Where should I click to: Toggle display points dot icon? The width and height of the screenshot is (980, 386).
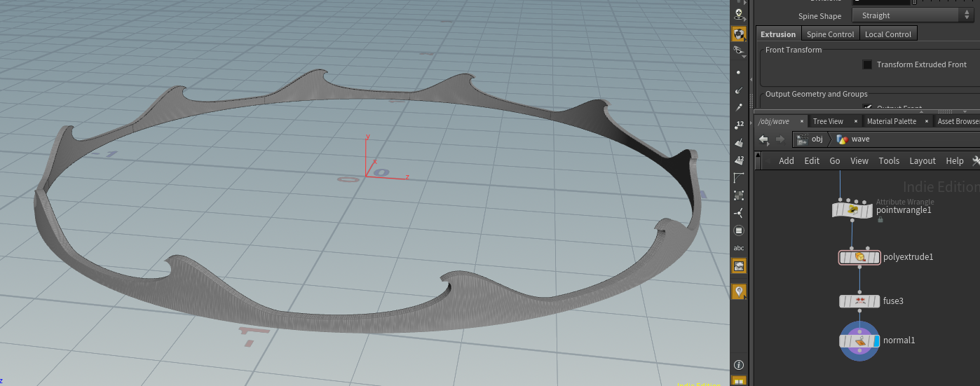click(x=739, y=72)
